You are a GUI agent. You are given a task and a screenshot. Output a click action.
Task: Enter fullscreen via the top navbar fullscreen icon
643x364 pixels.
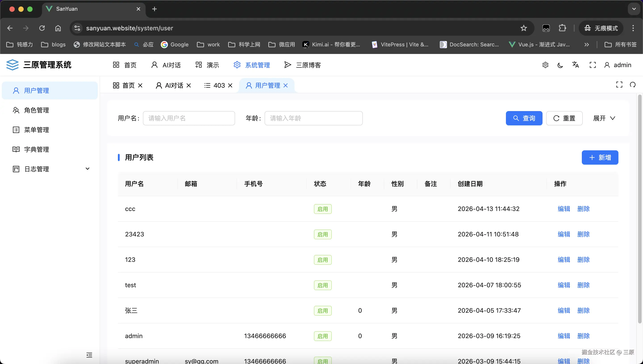coord(593,65)
